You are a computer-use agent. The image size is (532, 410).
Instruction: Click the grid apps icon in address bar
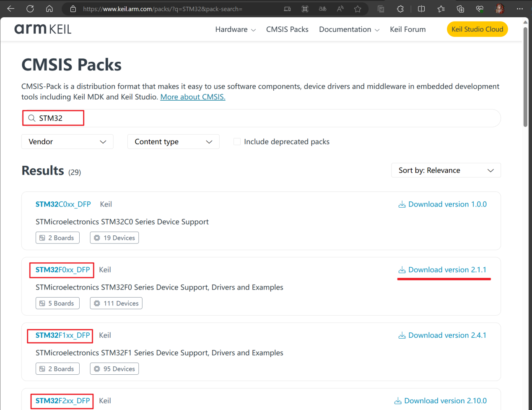point(305,9)
